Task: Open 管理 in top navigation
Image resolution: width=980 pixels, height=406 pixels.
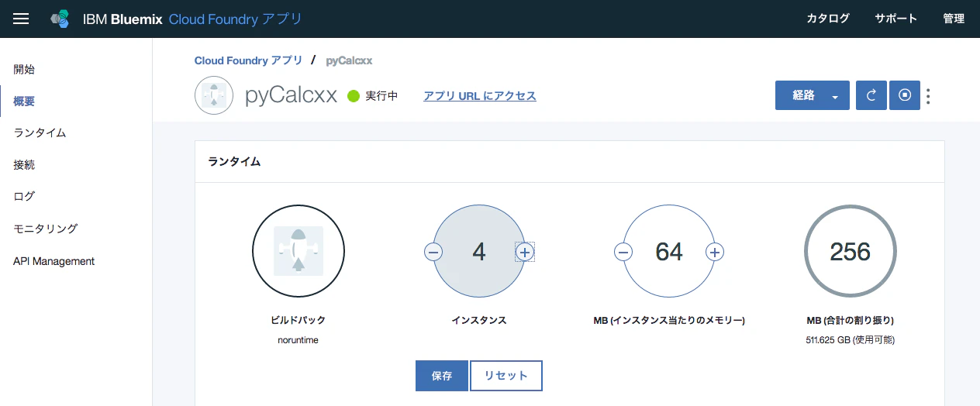Action: coord(954,19)
